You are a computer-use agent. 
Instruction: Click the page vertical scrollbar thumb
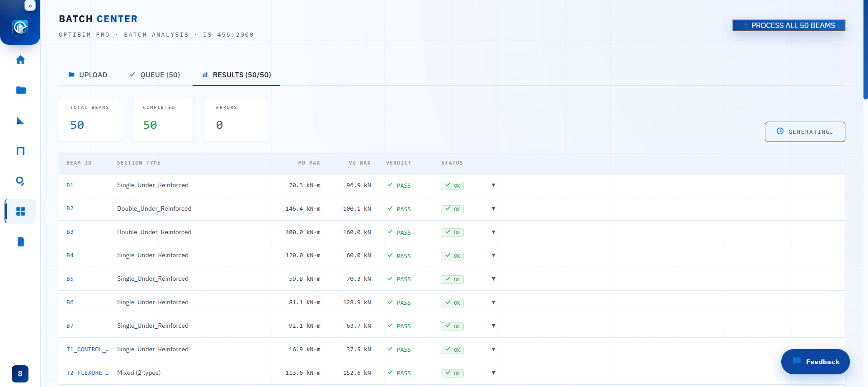point(866,50)
